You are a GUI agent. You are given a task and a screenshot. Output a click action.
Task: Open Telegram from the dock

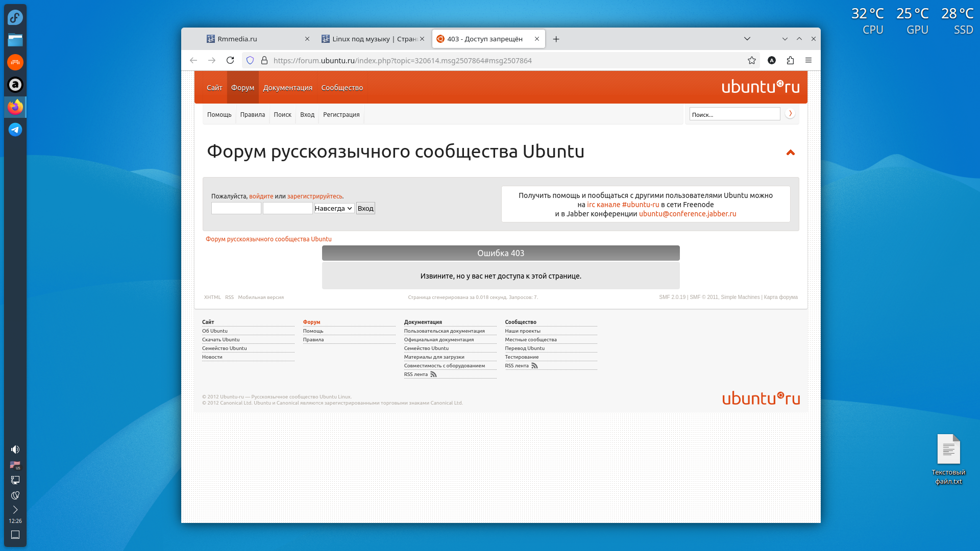click(15, 130)
